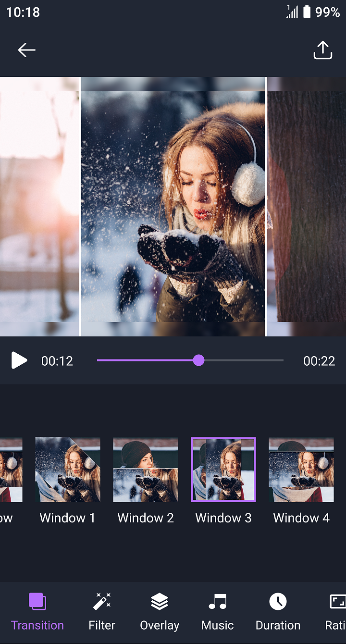Select the Window 3 transition thumbnail
Image resolution: width=346 pixels, height=644 pixels.
(223, 470)
